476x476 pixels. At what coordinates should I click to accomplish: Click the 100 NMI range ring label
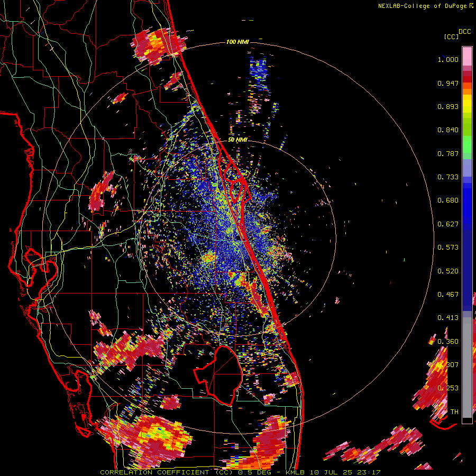237,42
